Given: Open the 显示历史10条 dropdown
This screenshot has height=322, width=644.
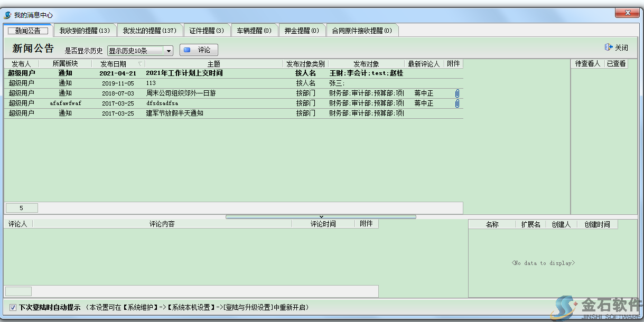Looking at the screenshot, I should 140,50.
